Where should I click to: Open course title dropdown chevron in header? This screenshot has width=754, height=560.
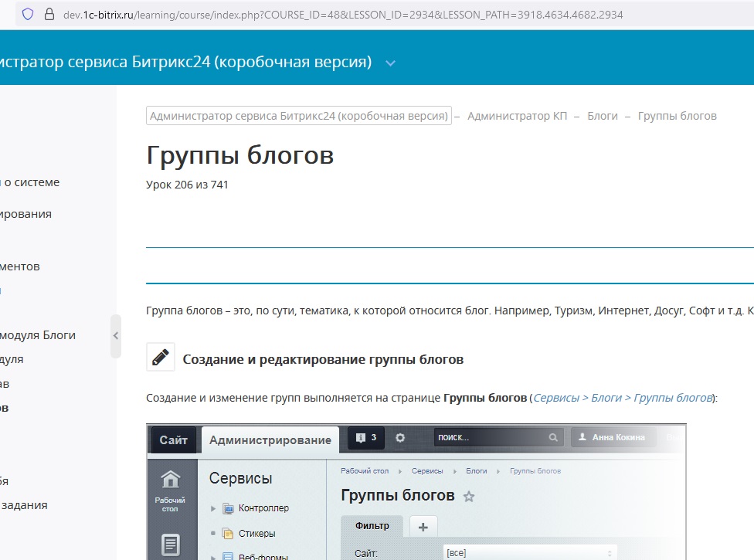[x=390, y=63]
